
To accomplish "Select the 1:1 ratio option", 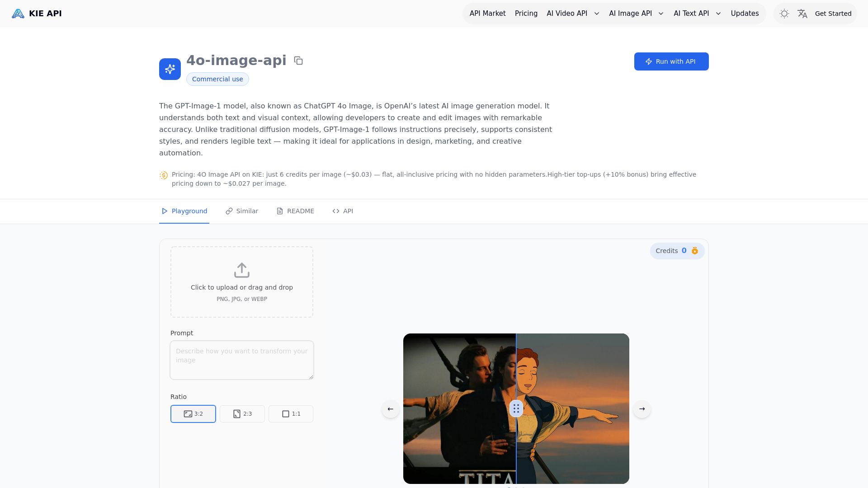I will coord(291,414).
